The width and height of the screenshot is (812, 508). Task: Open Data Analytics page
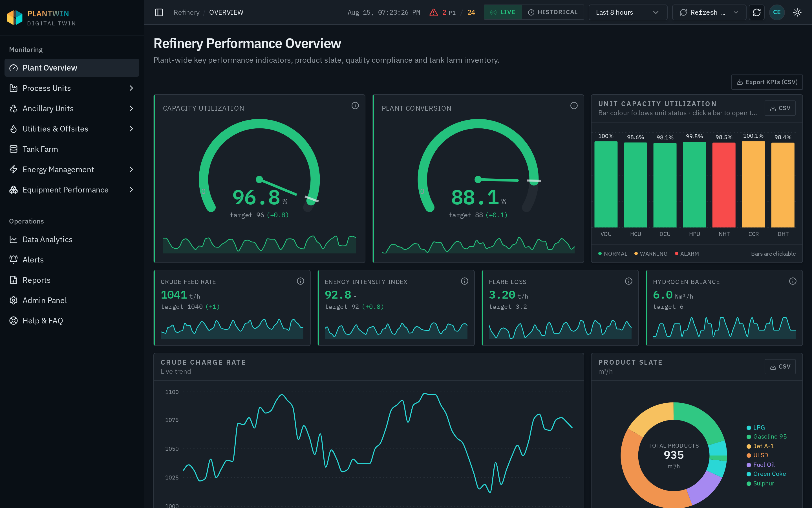[x=72, y=240]
